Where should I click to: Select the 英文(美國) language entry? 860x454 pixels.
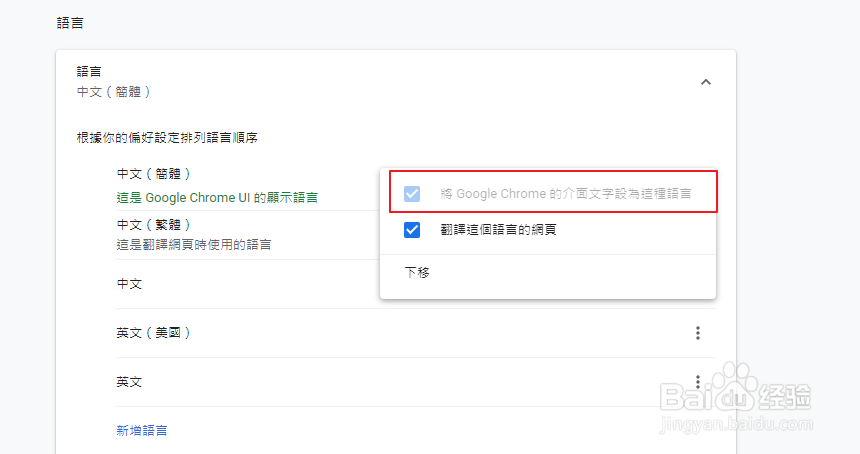(153, 333)
